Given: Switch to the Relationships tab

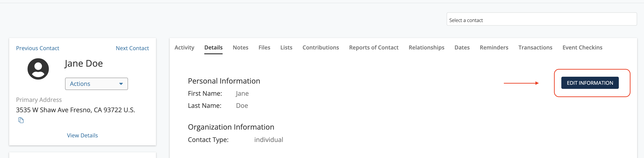Looking at the screenshot, I should pos(426,47).
